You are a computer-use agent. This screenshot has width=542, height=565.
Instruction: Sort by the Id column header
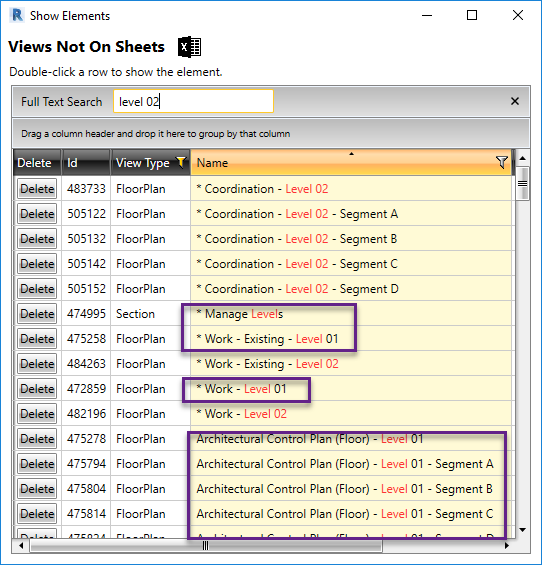pyautogui.click(x=86, y=163)
